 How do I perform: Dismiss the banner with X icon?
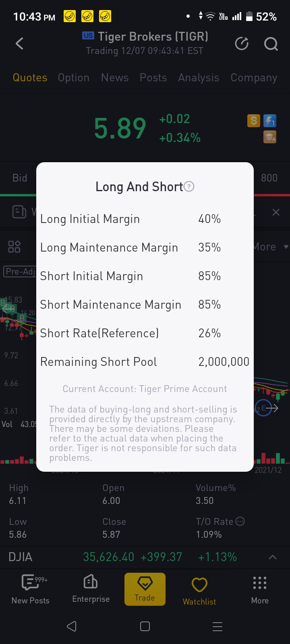click(x=276, y=212)
